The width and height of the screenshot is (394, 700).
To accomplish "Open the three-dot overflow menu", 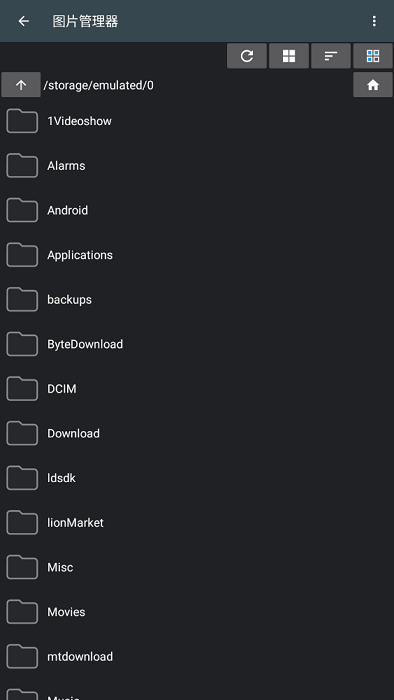I will tap(374, 21).
